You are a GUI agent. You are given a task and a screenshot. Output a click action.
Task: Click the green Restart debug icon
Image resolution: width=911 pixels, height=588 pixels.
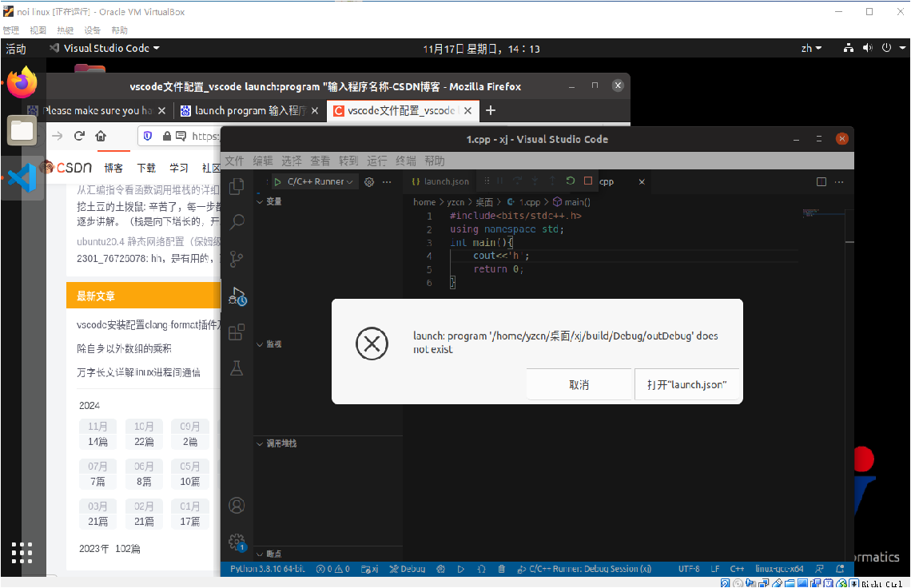571,181
